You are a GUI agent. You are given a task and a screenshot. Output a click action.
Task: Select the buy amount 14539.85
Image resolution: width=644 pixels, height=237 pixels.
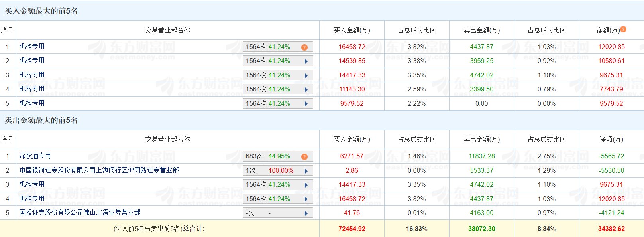352,61
